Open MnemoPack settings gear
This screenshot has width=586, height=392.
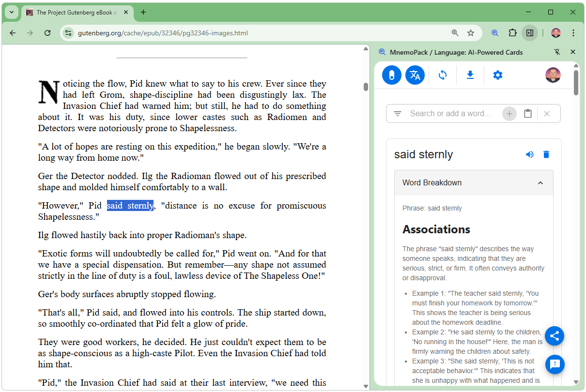coord(497,75)
